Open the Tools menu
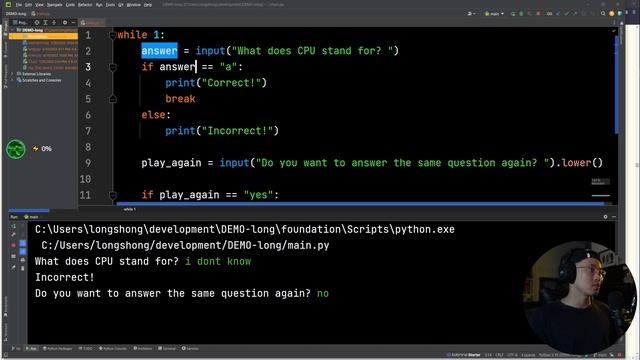The height and width of the screenshot is (360, 640). [110, 5]
